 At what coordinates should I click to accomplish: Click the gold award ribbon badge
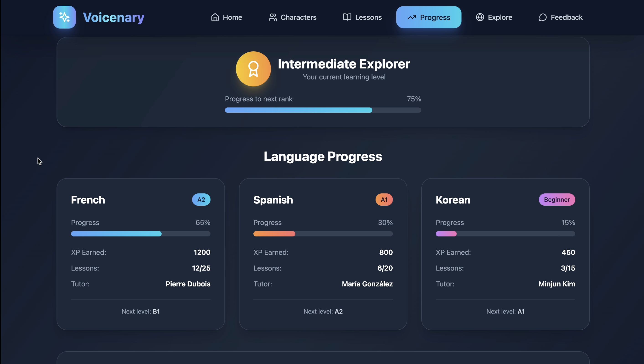253,69
